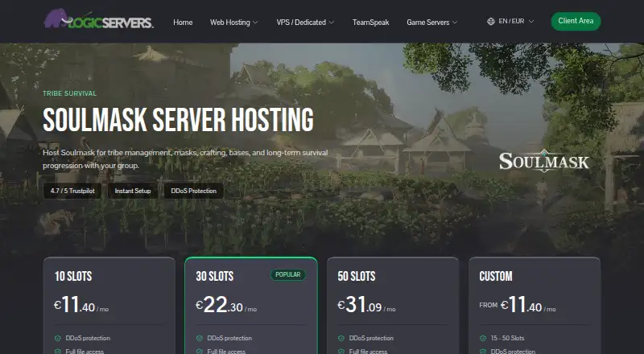Click the check icon beside 15 - 50 Slots
Screen dimensions: 644x354
pos(483,339)
